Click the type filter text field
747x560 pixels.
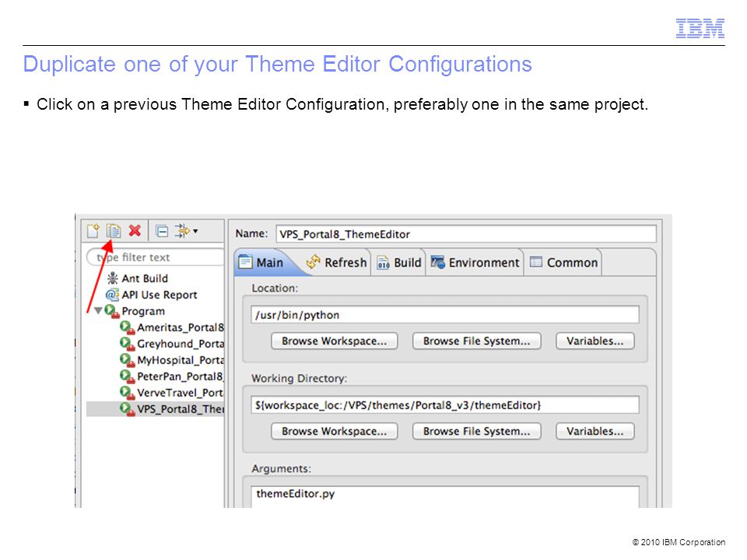[156, 257]
